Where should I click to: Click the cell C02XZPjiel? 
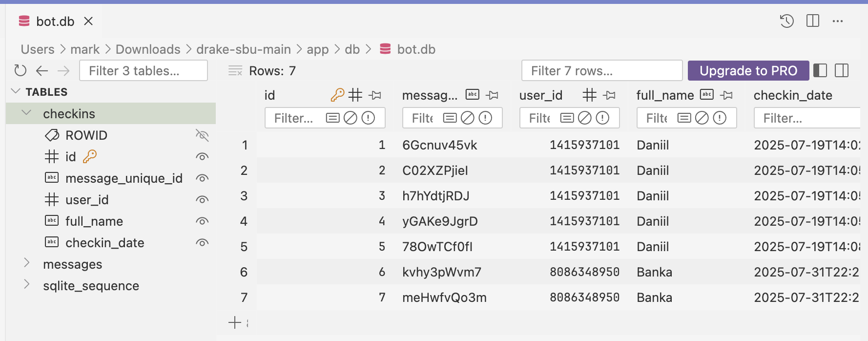(x=435, y=170)
